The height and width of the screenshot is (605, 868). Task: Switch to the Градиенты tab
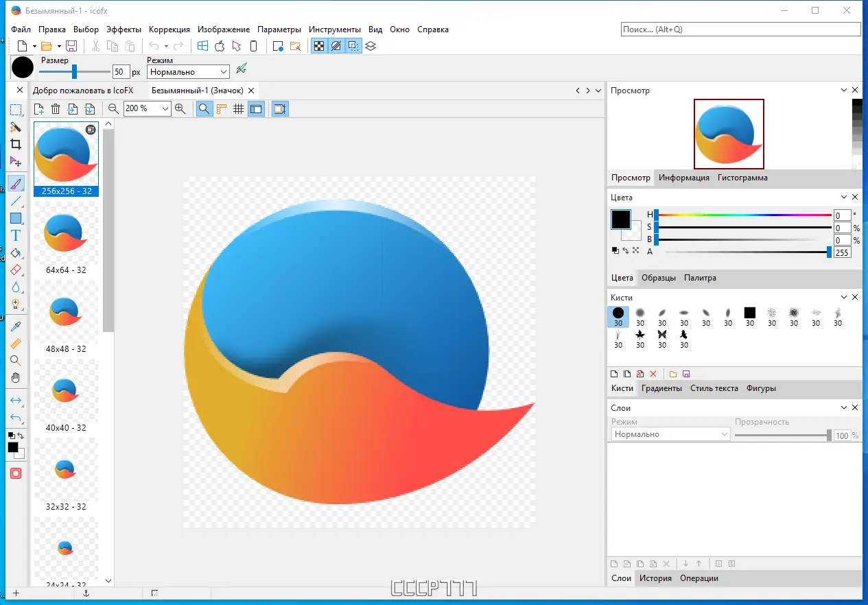click(661, 388)
